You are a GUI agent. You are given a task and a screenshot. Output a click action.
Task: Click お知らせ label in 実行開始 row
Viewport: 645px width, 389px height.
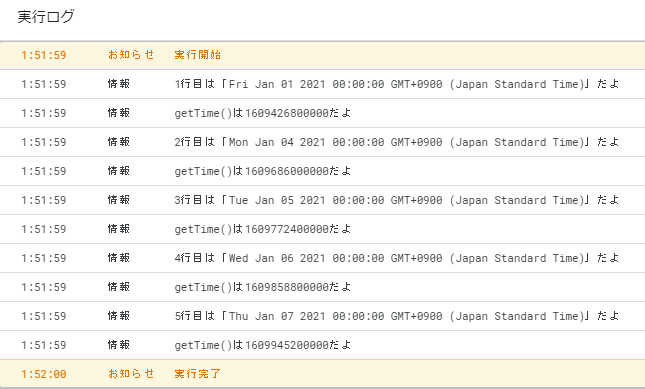pyautogui.click(x=131, y=55)
